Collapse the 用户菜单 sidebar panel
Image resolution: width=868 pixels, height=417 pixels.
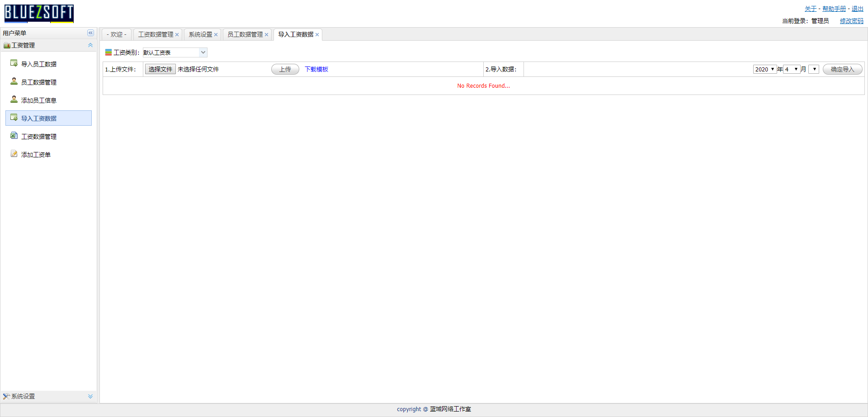click(90, 33)
